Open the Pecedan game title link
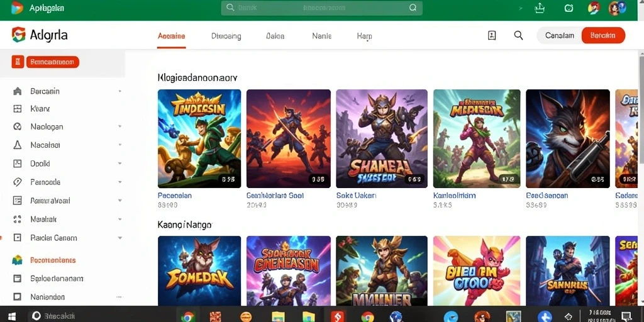The image size is (644, 322). pyautogui.click(x=175, y=196)
